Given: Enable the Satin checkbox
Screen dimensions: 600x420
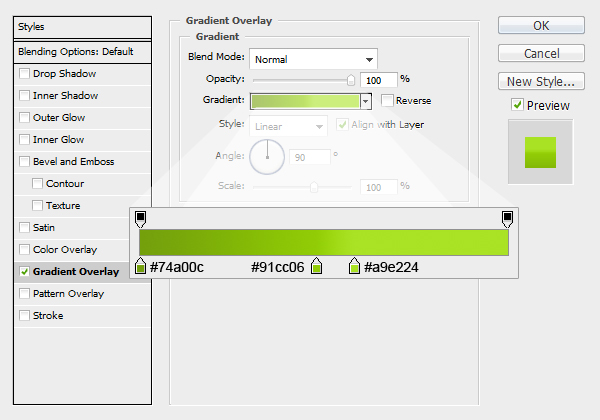Looking at the screenshot, I should [24, 228].
